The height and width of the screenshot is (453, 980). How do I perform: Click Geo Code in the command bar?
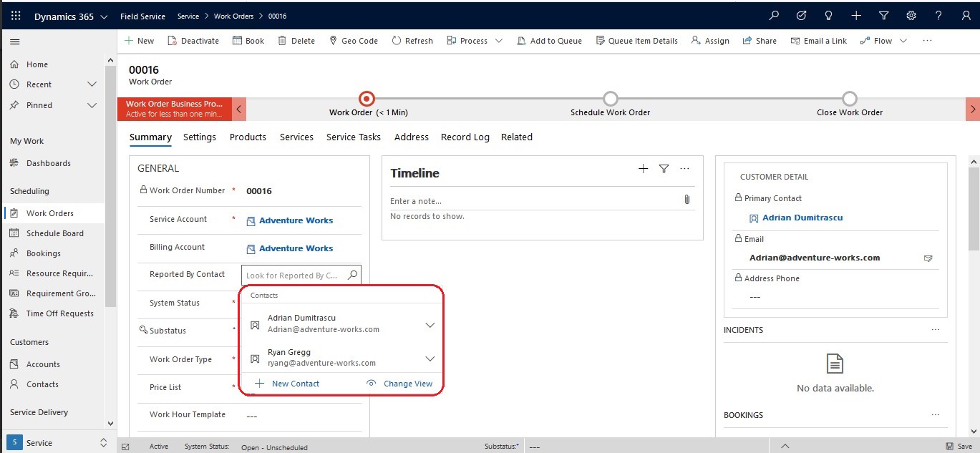354,41
